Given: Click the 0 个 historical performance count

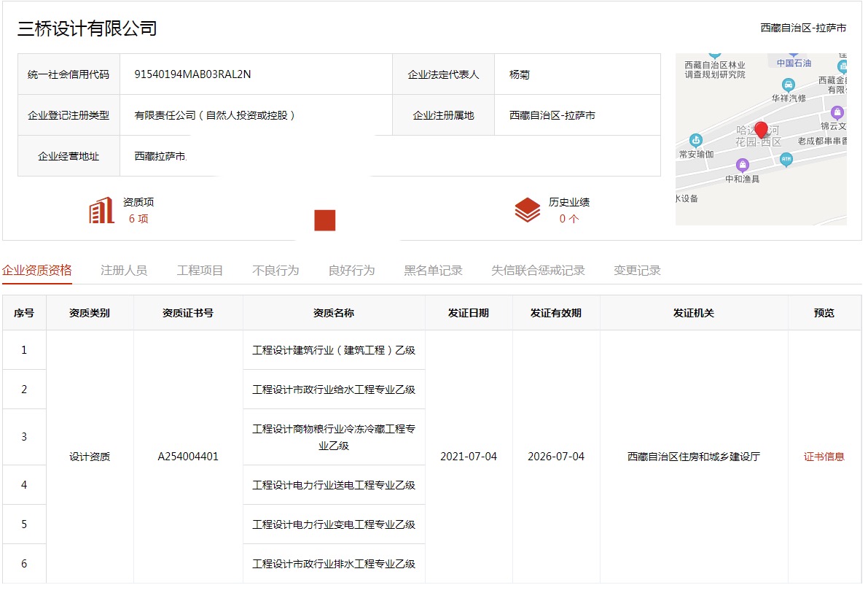Looking at the screenshot, I should point(568,219).
